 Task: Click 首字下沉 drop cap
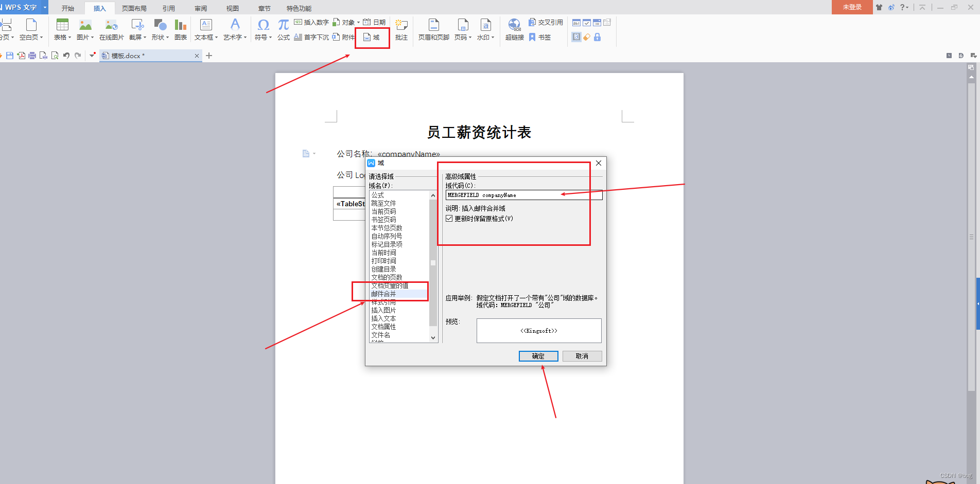tap(311, 37)
